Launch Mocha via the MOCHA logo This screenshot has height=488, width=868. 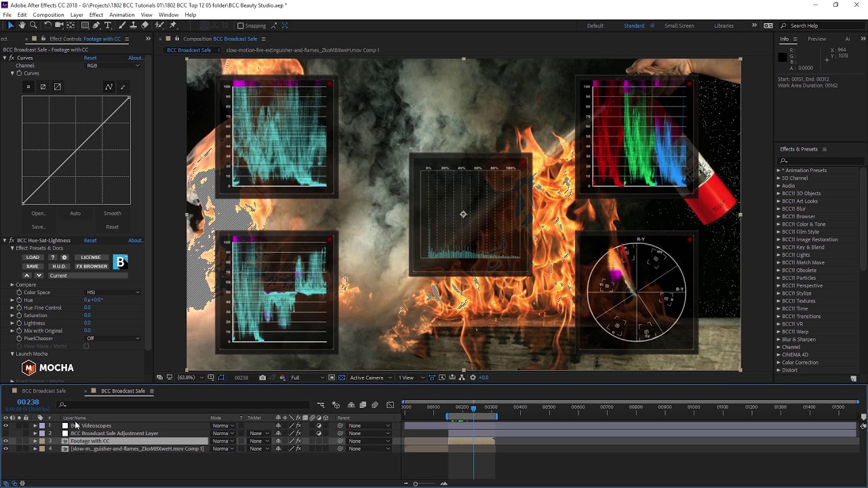[47, 367]
